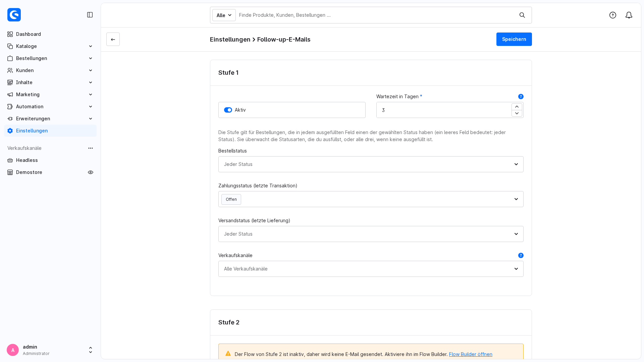The height and width of the screenshot is (362, 644).
Task: Click the Headless basket icon
Action: (x=10, y=160)
